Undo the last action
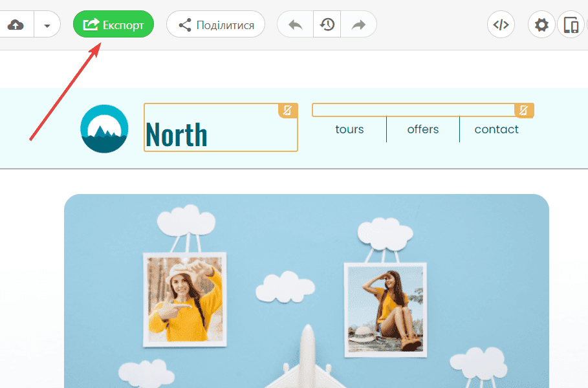Image resolution: width=588 pixels, height=388 pixels. 296,25
